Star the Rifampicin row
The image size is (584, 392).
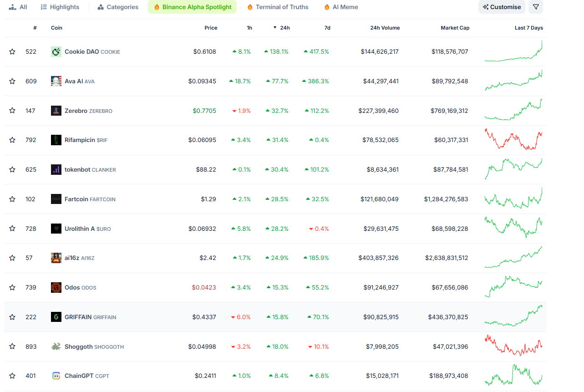[x=12, y=140]
